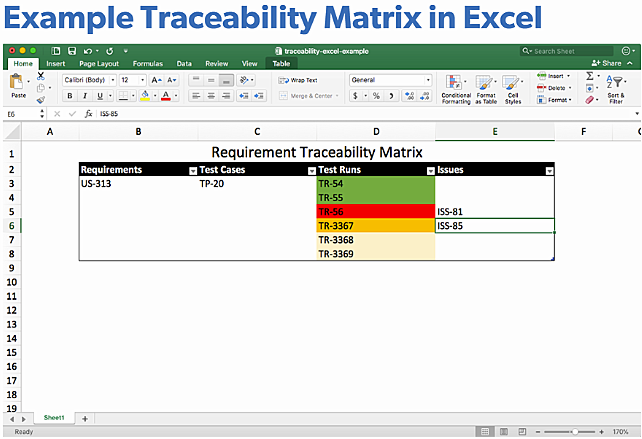Image resolution: width=642 pixels, height=439 pixels.
Task: Toggle Bold formatting
Action: 70,96
